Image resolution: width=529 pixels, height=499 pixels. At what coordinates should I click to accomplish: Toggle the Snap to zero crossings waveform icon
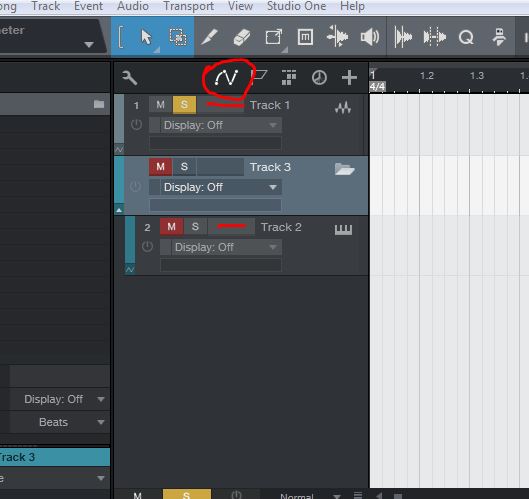point(403,37)
